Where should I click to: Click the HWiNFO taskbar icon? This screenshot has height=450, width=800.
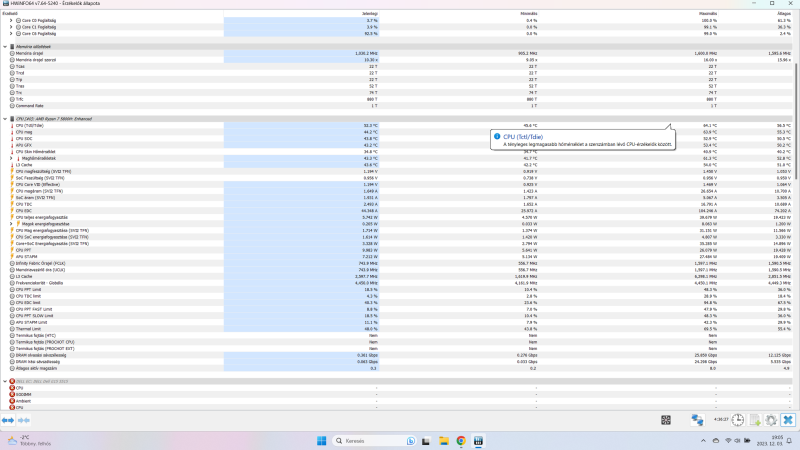click(x=478, y=441)
